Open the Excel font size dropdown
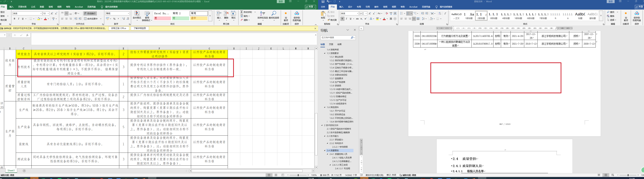This screenshot has width=644, height=179. [48, 14]
